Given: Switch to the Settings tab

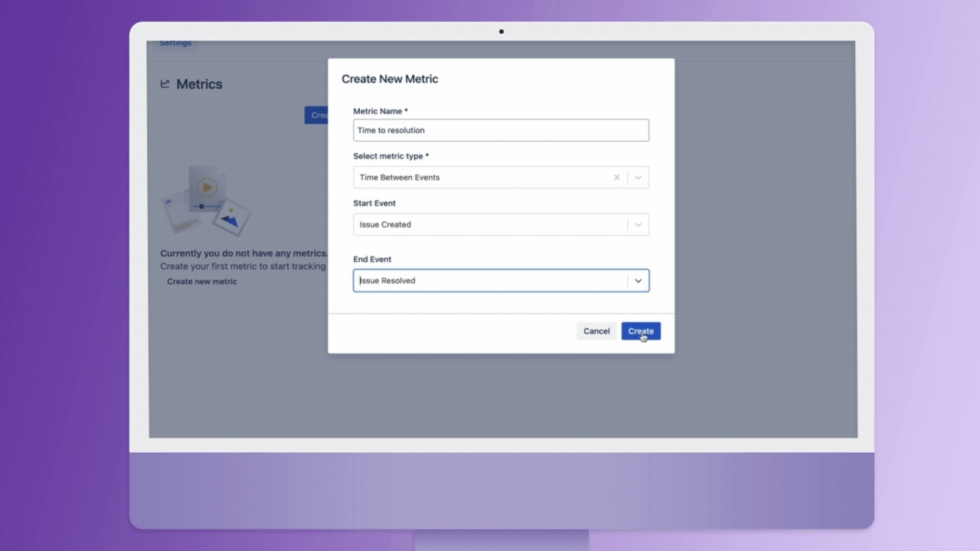Looking at the screenshot, I should [x=175, y=44].
